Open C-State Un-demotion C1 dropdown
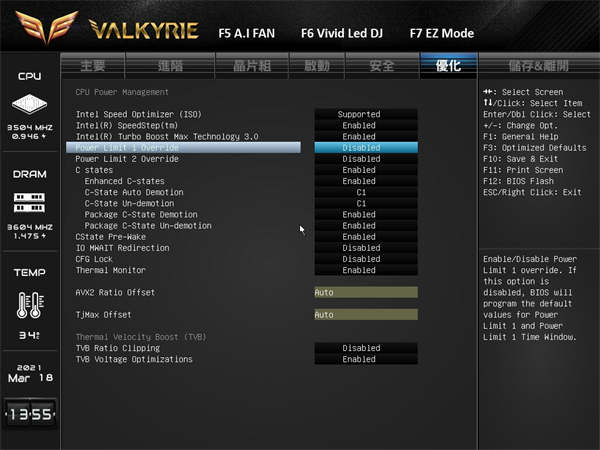The width and height of the screenshot is (600, 450). click(366, 203)
